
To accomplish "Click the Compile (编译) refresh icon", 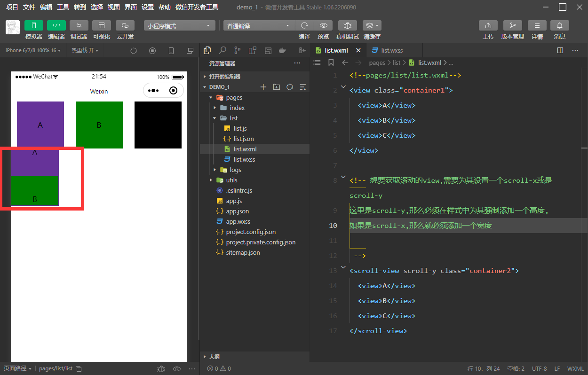I will tap(304, 25).
